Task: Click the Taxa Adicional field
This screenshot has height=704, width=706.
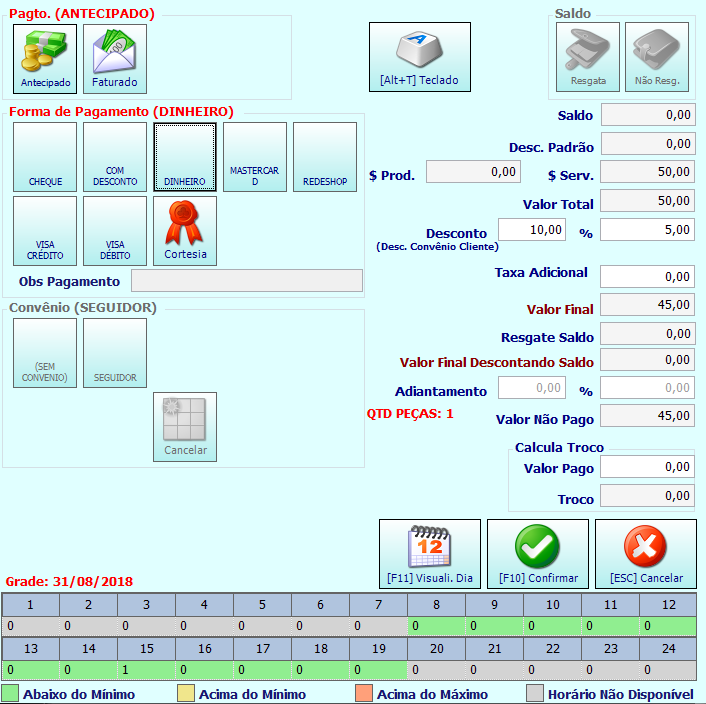Action: pos(647,276)
